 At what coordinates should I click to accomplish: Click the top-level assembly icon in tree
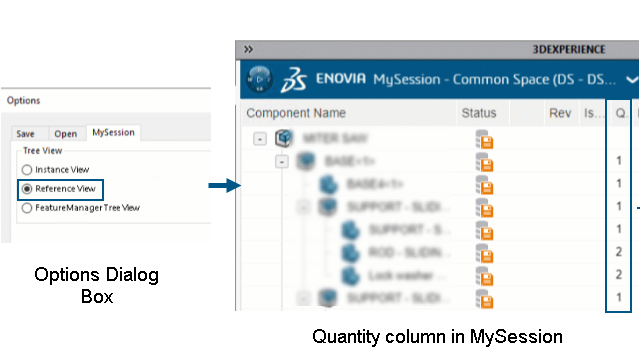tap(284, 138)
